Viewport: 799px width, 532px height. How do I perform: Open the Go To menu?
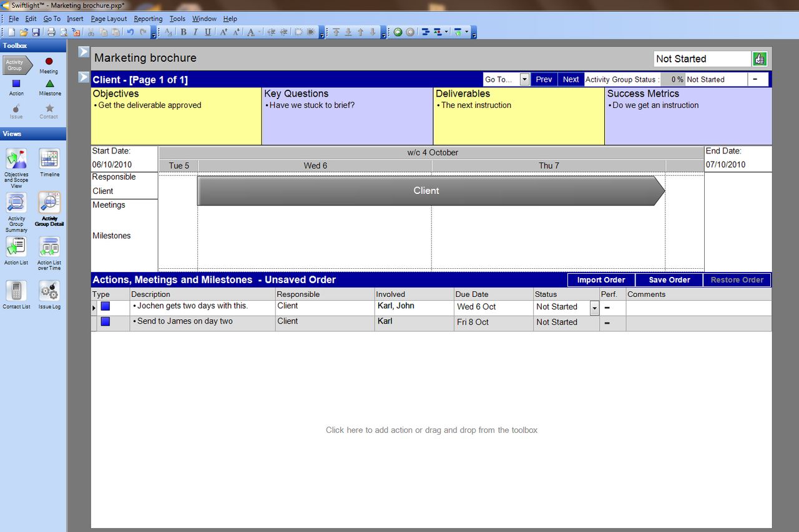tap(52, 19)
